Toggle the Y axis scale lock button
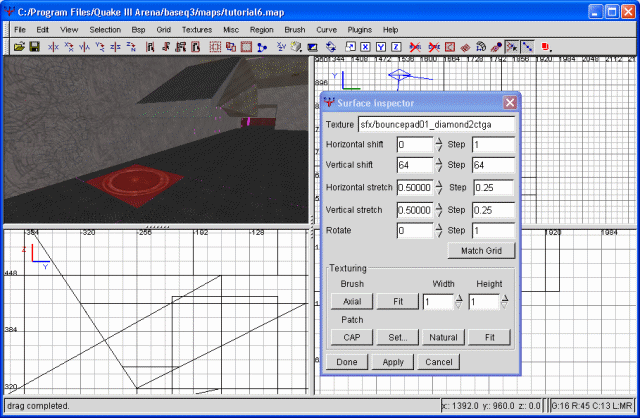640x418 pixels. click(x=381, y=47)
